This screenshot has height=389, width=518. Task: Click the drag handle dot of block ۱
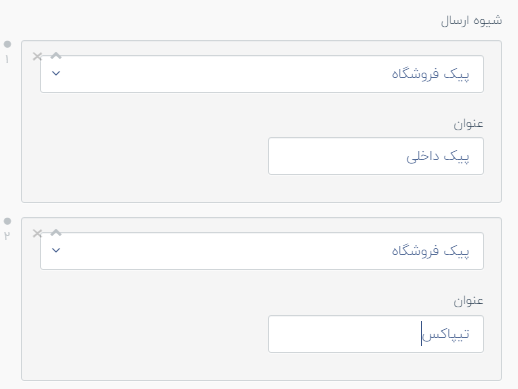click(x=7, y=44)
